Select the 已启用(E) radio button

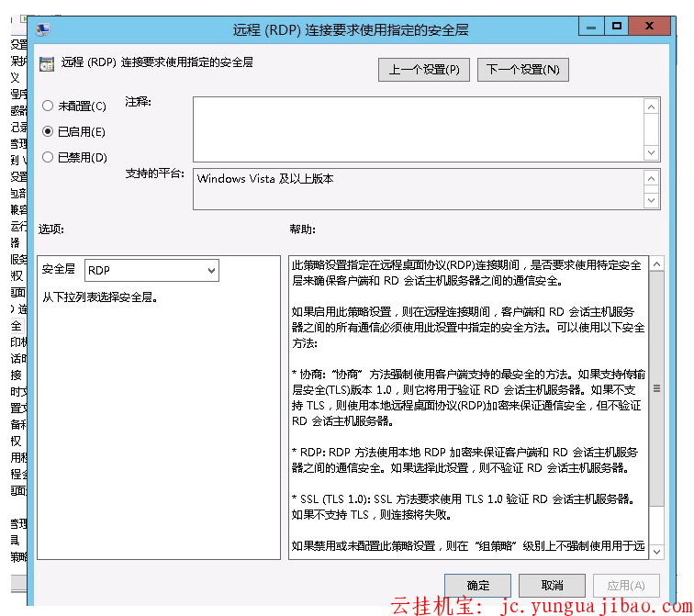pyautogui.click(x=48, y=132)
